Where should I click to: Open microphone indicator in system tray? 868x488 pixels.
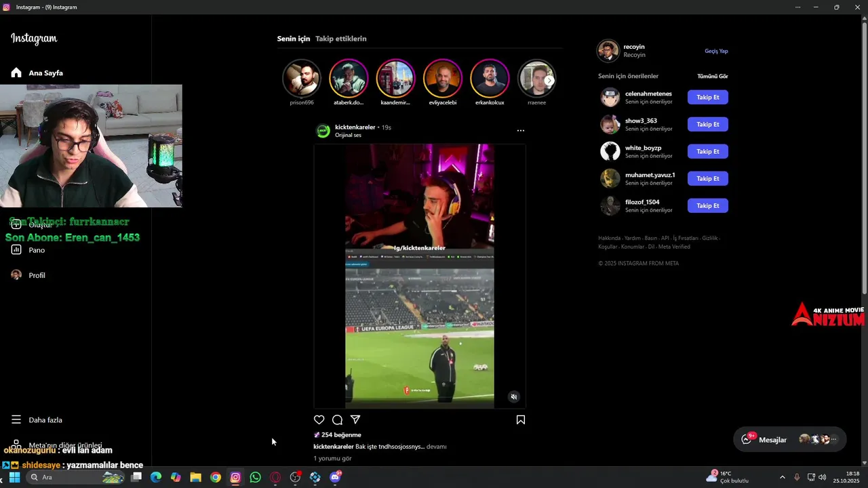click(x=797, y=477)
